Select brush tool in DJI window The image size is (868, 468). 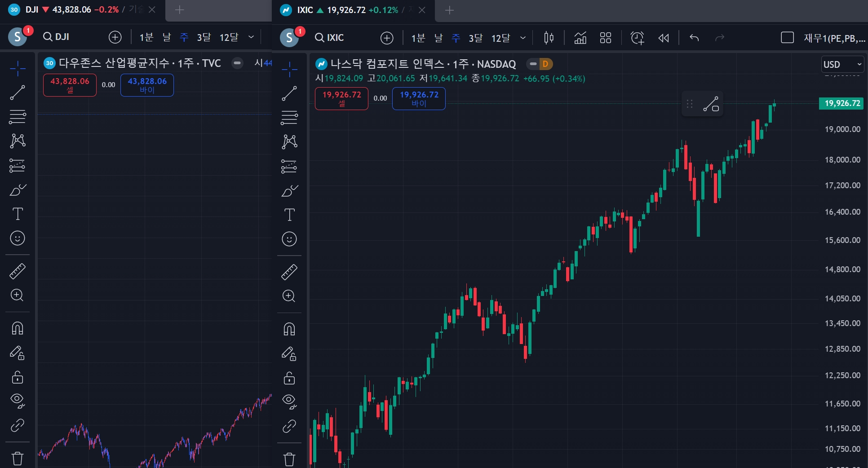(x=18, y=190)
